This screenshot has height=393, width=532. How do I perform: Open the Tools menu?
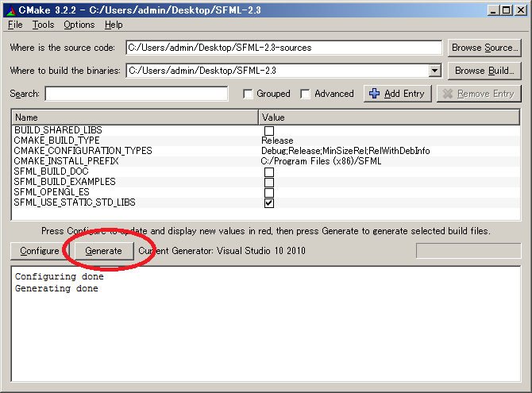[43, 25]
